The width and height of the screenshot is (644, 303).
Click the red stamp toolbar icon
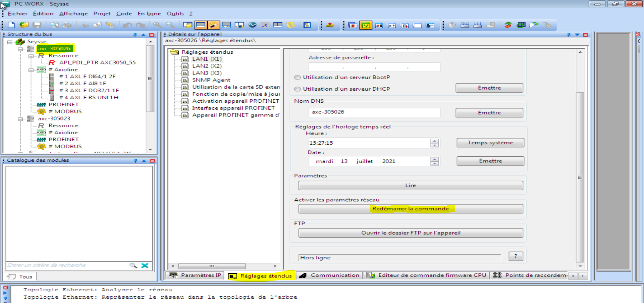coord(330,25)
